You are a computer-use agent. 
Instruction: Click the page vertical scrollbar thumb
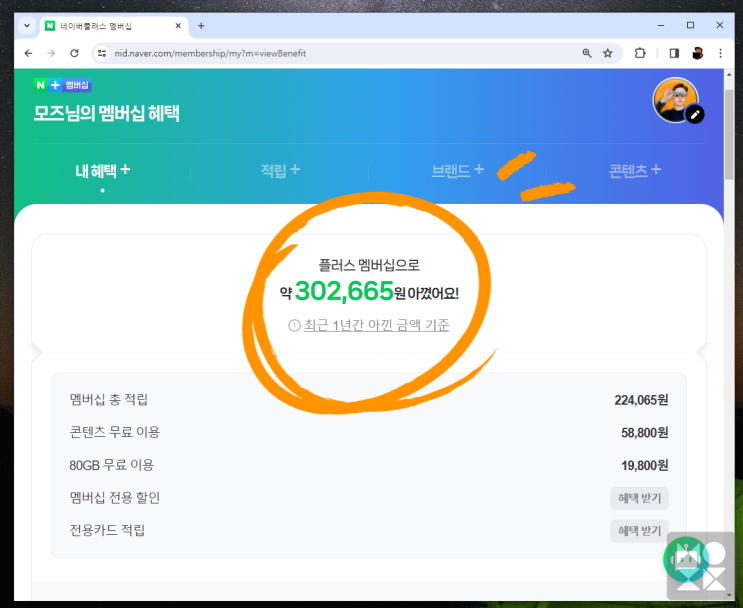pos(729,134)
